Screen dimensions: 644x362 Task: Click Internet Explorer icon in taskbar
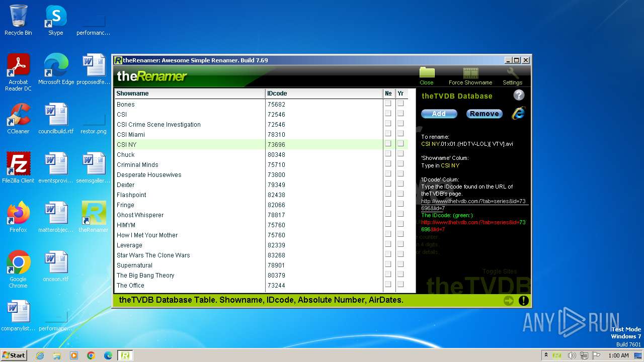tap(40, 355)
